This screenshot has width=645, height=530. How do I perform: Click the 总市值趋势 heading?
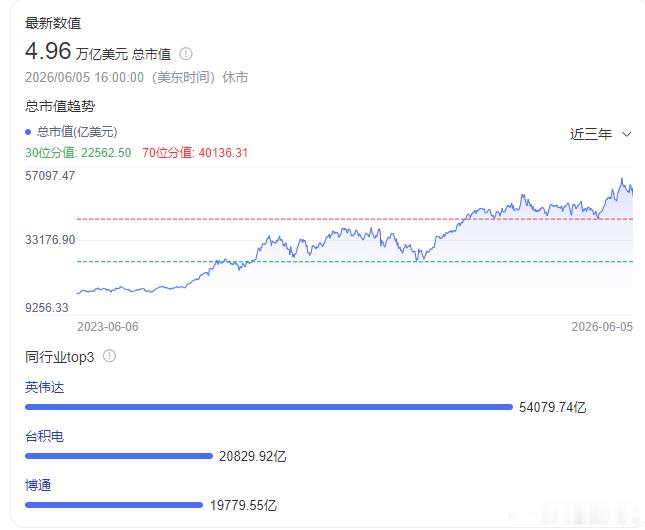[x=60, y=106]
